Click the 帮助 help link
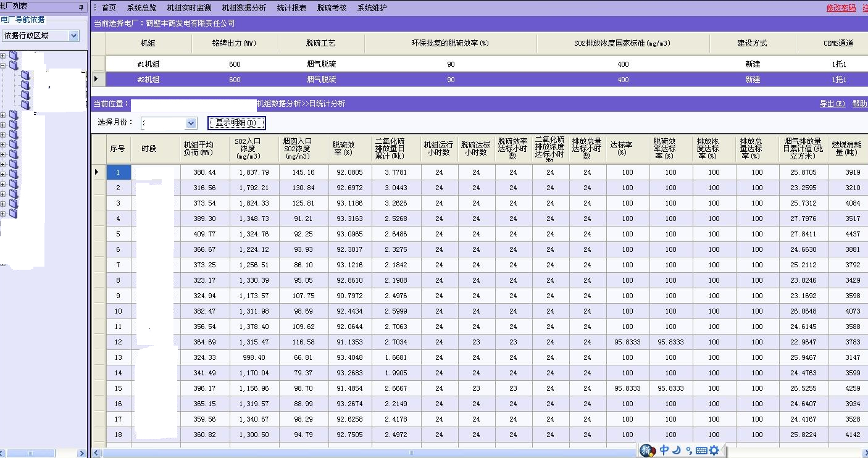Screen dimensions: 868x458 859,104
